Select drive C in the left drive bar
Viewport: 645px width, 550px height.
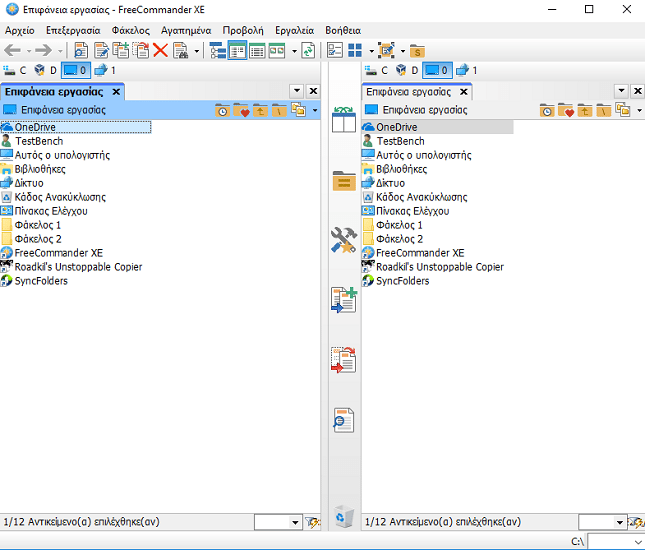(15, 70)
